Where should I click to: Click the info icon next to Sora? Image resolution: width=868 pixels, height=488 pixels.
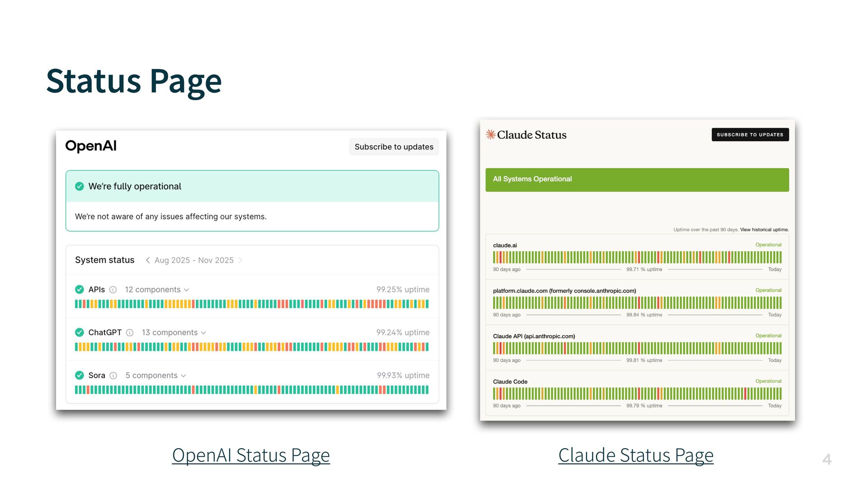pyautogui.click(x=113, y=375)
